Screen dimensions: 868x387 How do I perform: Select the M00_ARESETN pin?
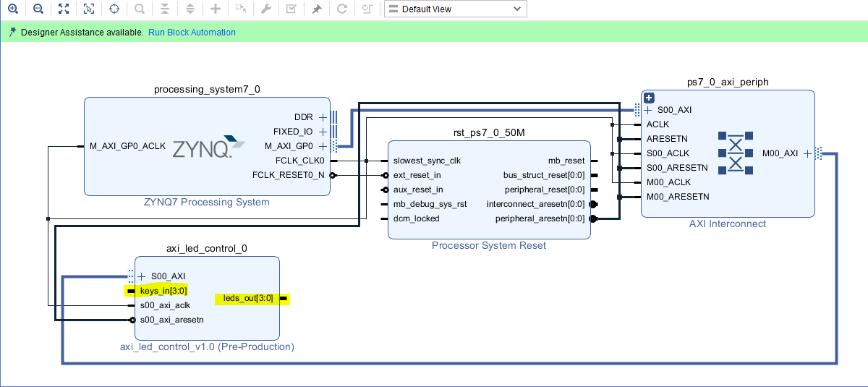(x=678, y=197)
